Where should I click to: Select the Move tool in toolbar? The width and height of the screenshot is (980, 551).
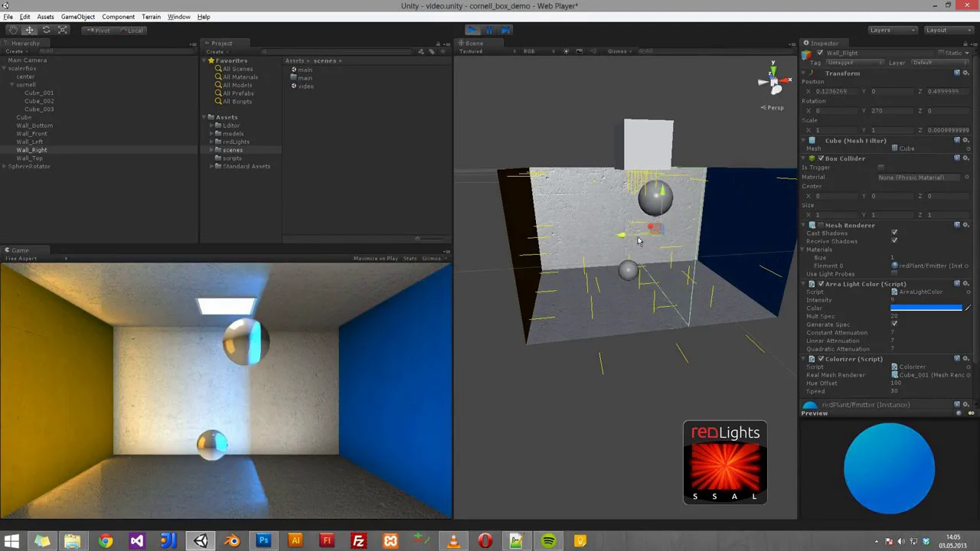click(x=29, y=30)
